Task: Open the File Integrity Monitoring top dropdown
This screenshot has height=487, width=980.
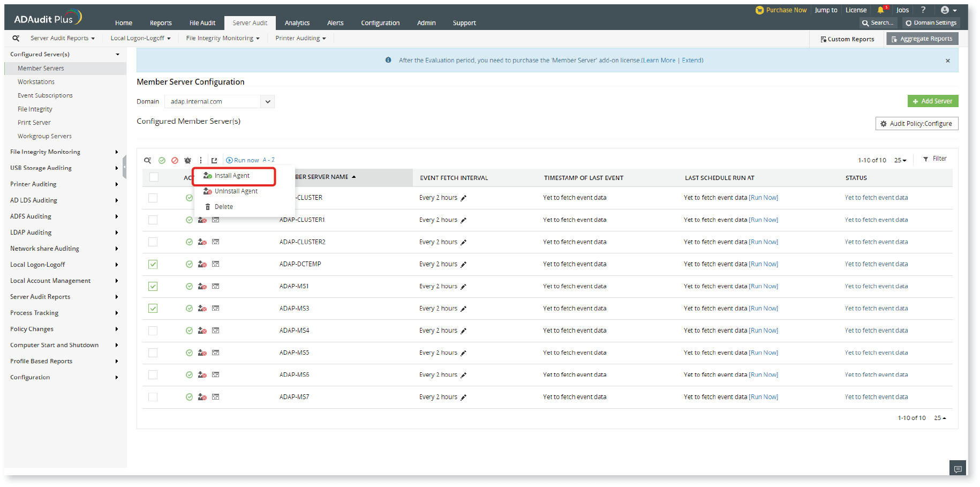Action: click(222, 38)
